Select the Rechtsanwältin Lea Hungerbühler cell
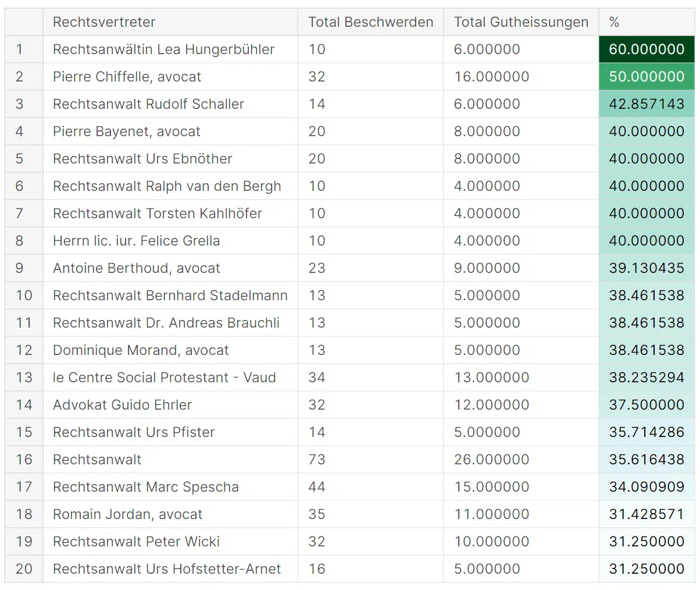The width and height of the screenshot is (700, 590). coord(163,49)
